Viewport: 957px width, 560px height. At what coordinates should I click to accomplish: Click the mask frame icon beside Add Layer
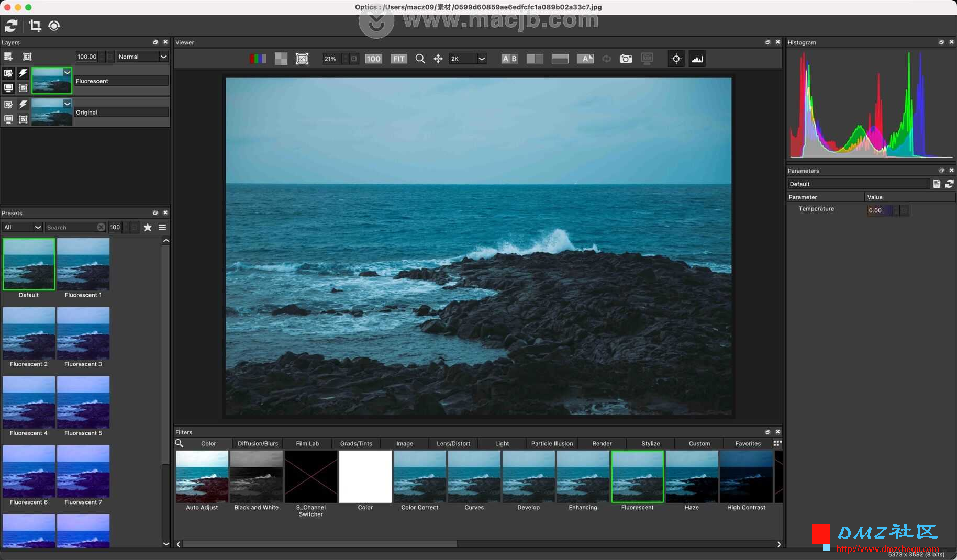tap(27, 57)
